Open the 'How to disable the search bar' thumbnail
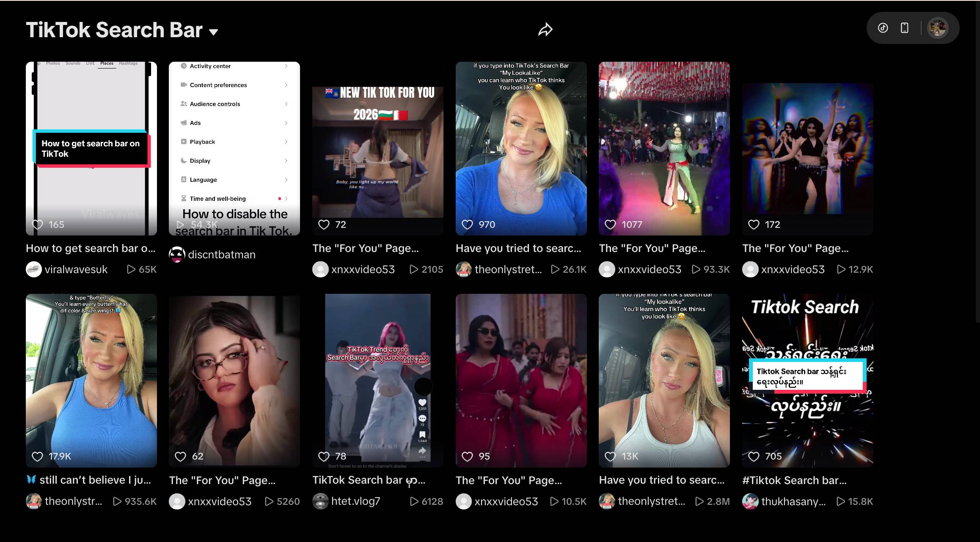Image resolution: width=980 pixels, height=542 pixels. pos(234,148)
